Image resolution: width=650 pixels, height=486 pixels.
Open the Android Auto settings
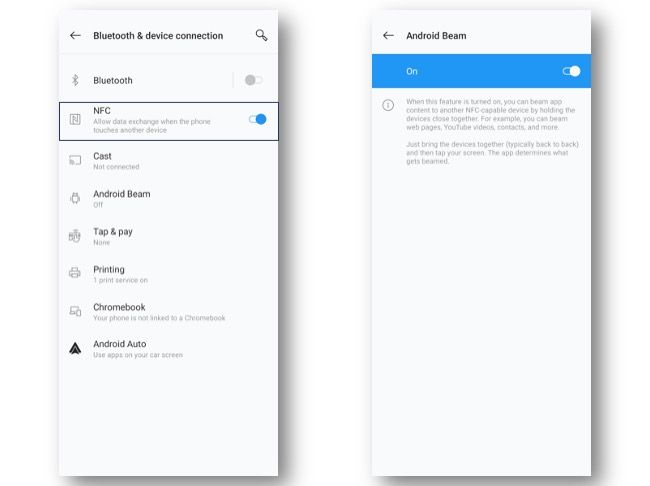point(169,349)
